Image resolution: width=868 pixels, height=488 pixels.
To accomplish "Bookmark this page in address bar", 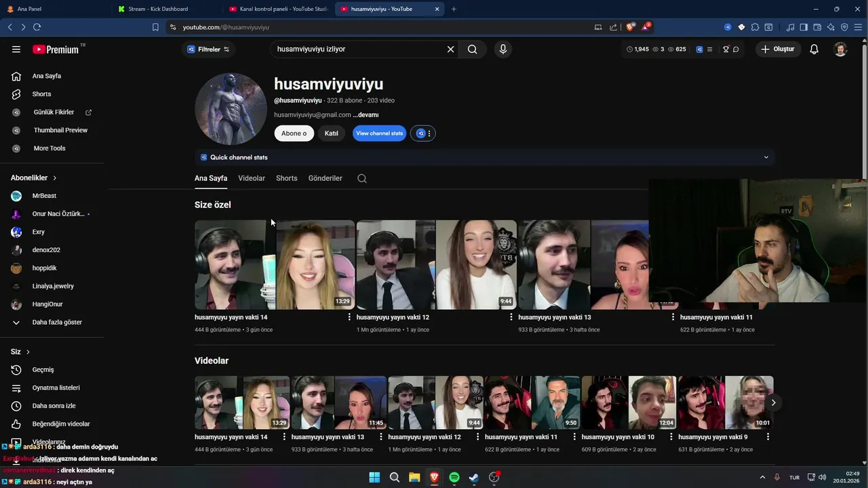I will pyautogui.click(x=155, y=27).
